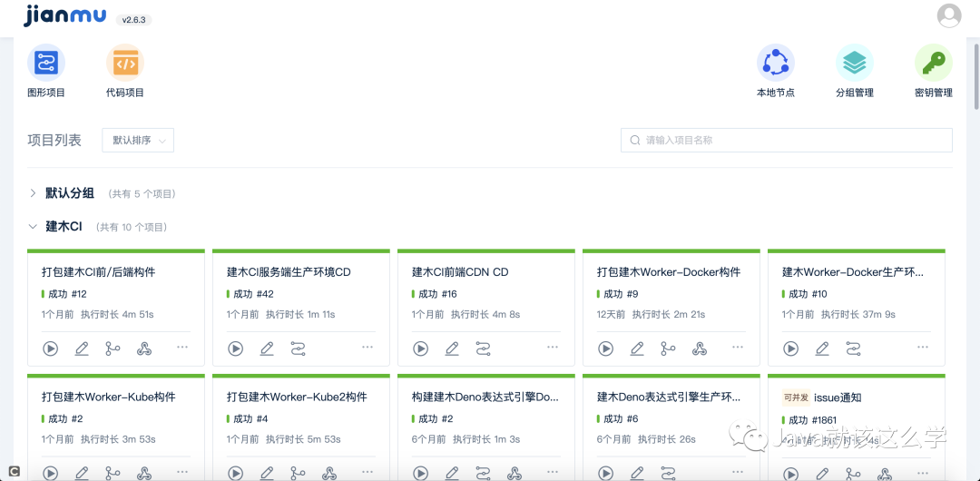Click 成功 #42 status text

click(253, 294)
